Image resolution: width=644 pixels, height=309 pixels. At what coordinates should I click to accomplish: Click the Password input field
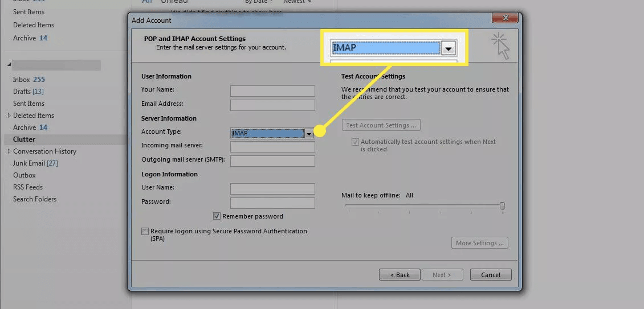(x=272, y=203)
